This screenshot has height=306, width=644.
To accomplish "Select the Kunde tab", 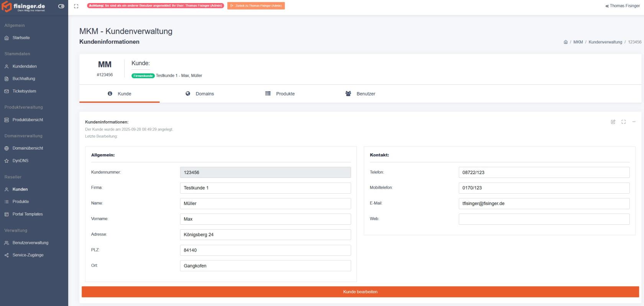I will (x=120, y=94).
